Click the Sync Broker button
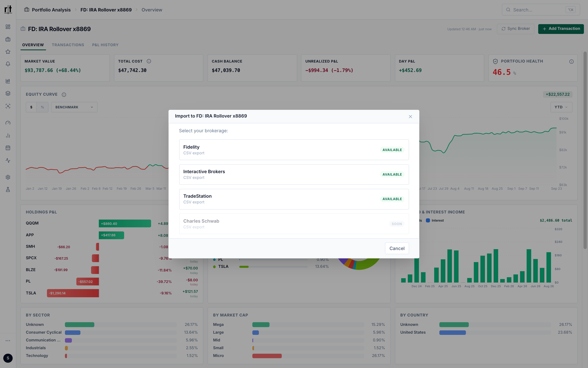 pos(516,29)
